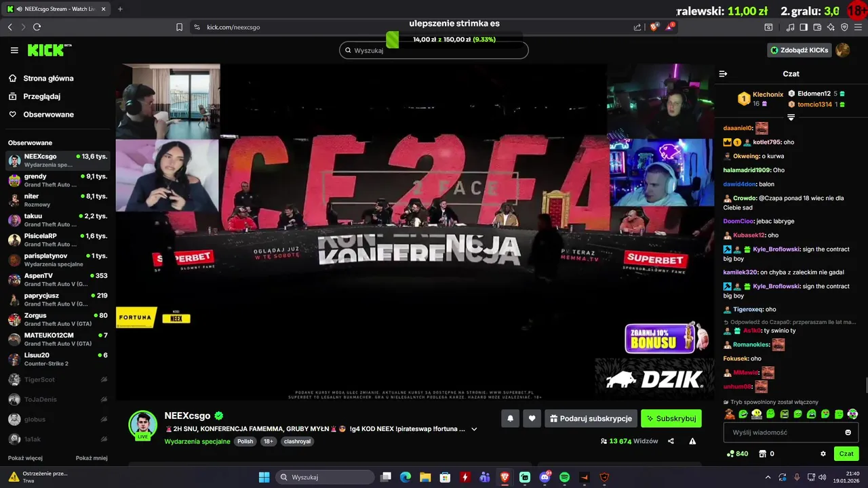The height and width of the screenshot is (488, 868).
Task: Click the Podaruj subskrypcje button
Action: coord(590,419)
